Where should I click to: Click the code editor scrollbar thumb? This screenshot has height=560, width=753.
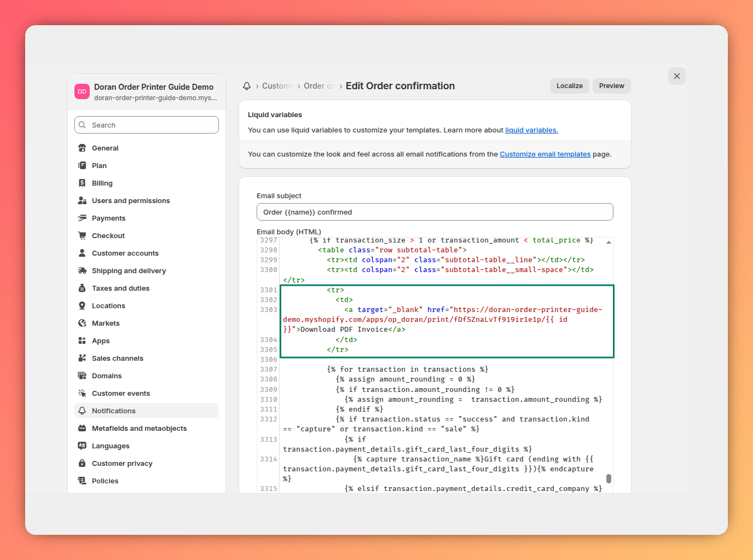click(x=609, y=478)
